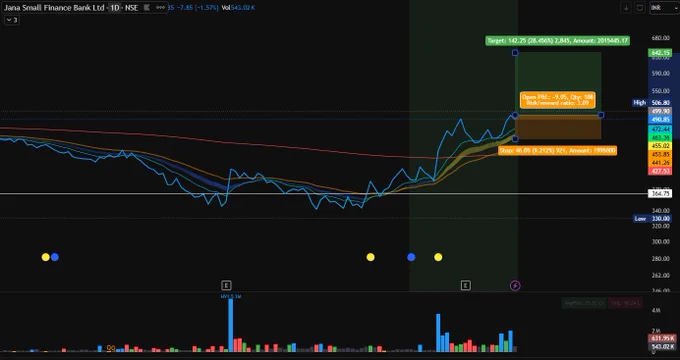Image resolution: width=680 pixels, height=360 pixels.
Task: Open the 1D interval selector in the legend
Action: [114, 7]
